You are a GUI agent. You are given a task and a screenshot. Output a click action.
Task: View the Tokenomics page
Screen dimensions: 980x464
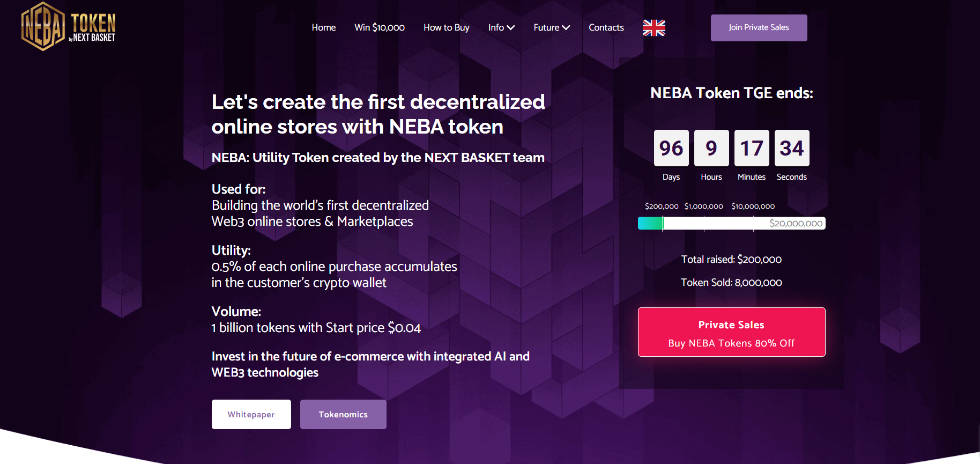tap(343, 414)
